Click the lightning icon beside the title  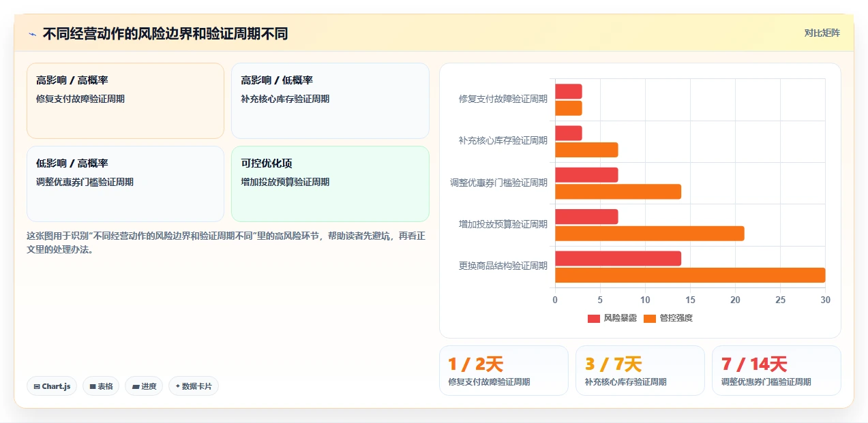(32, 33)
